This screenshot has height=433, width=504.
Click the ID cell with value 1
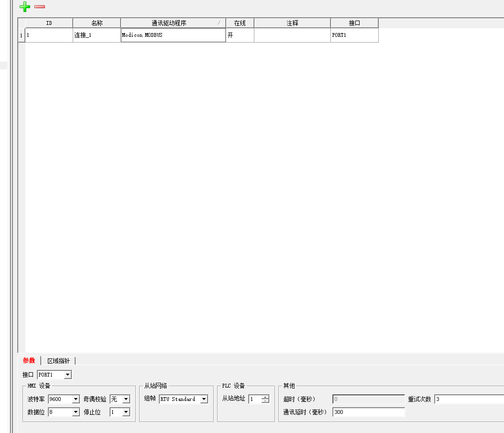click(49, 35)
